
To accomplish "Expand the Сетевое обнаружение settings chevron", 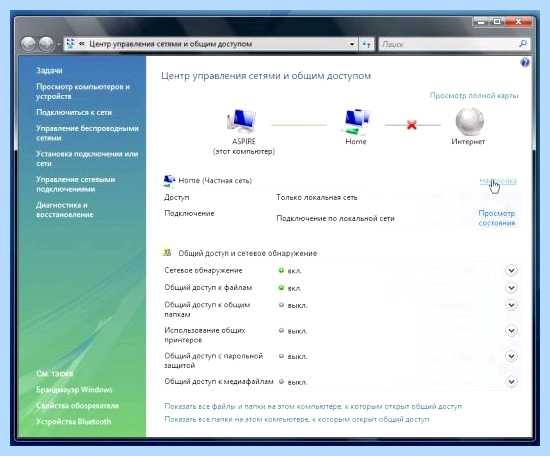I will [x=511, y=270].
